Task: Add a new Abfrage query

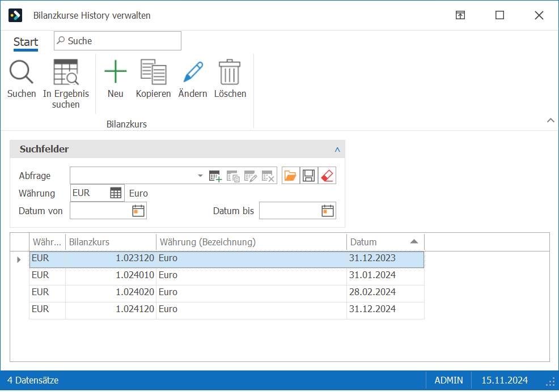Action: point(215,176)
